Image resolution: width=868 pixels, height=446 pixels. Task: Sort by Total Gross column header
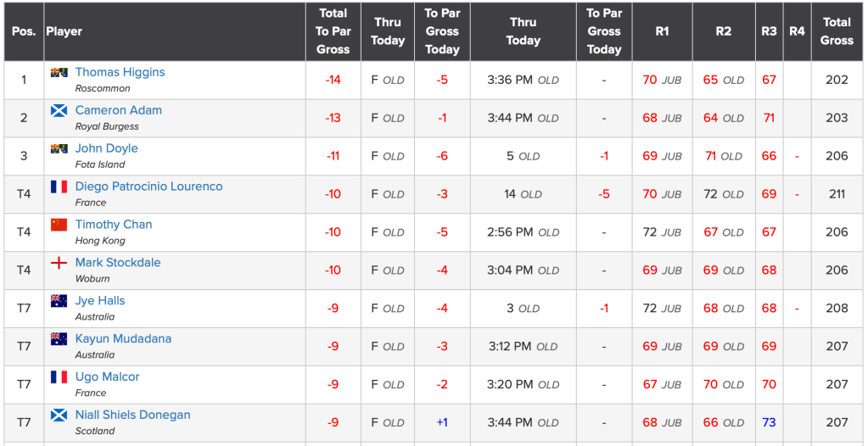tap(837, 31)
